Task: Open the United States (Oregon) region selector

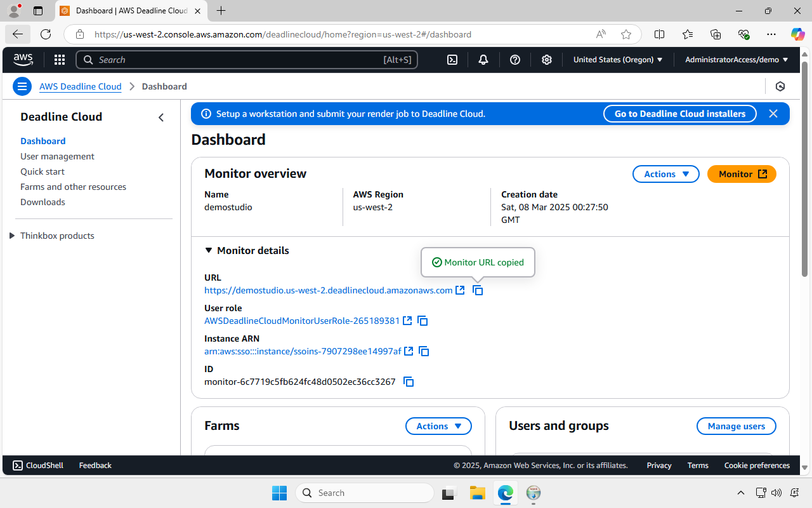Action: point(617,59)
